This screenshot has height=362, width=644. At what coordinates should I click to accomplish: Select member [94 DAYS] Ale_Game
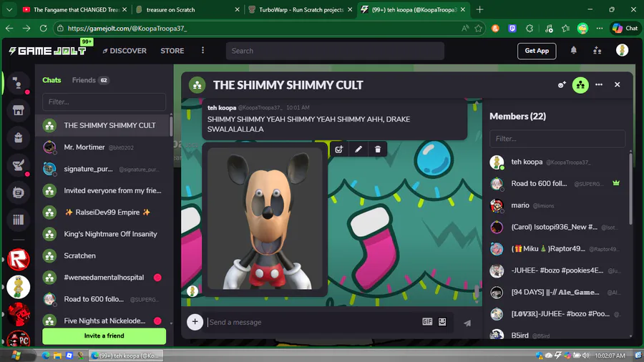pyautogui.click(x=557, y=292)
